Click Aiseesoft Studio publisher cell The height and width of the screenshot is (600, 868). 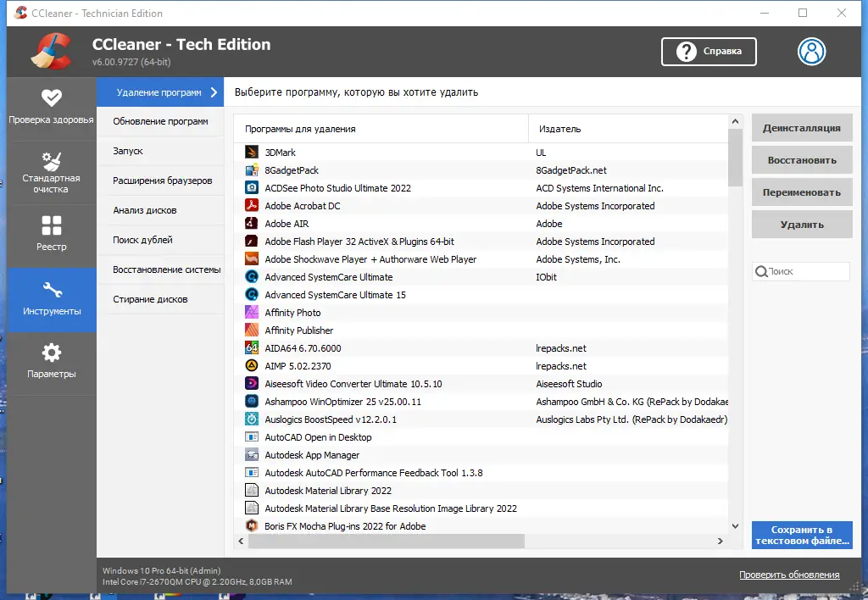tap(569, 384)
